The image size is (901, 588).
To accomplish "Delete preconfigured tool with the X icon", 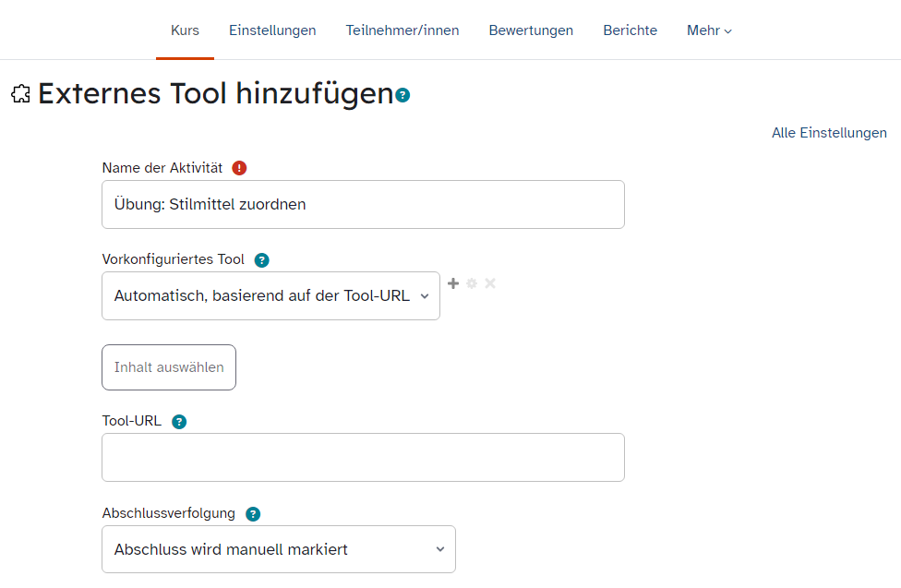I will (490, 283).
